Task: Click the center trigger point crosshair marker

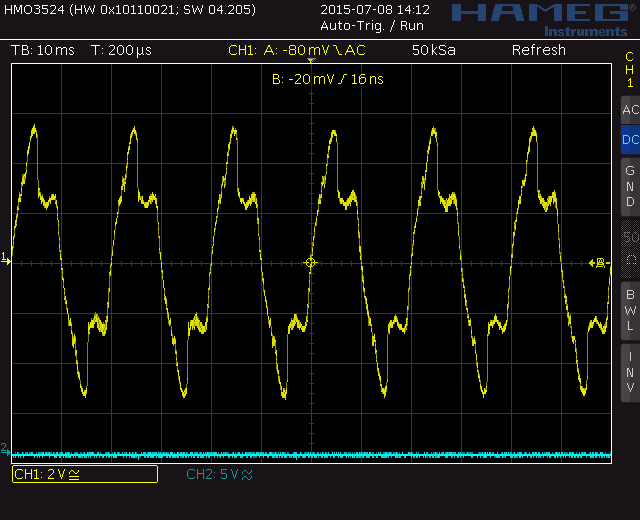Action: [310, 263]
